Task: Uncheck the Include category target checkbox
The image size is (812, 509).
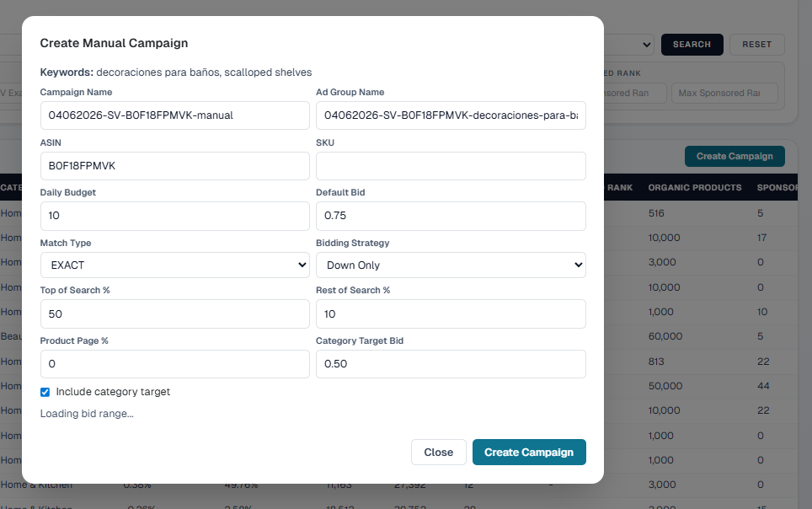Action: point(45,392)
